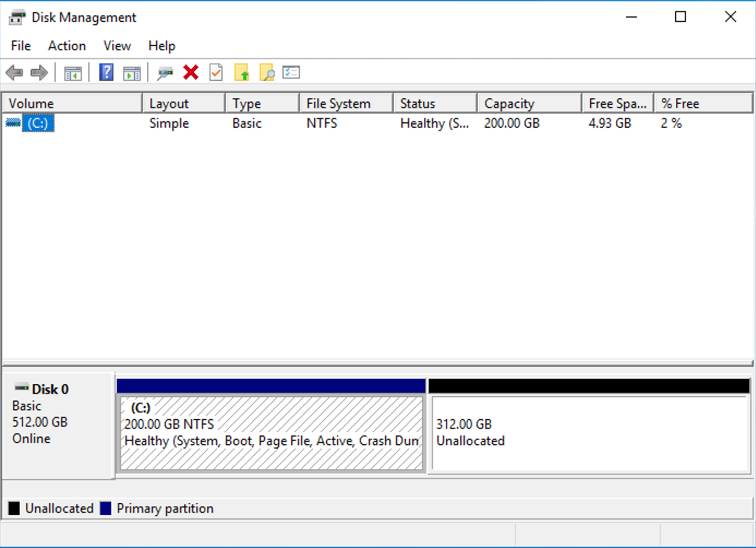Minimize the Disk Management window
Viewport: 756px width, 548px height.
pos(632,17)
